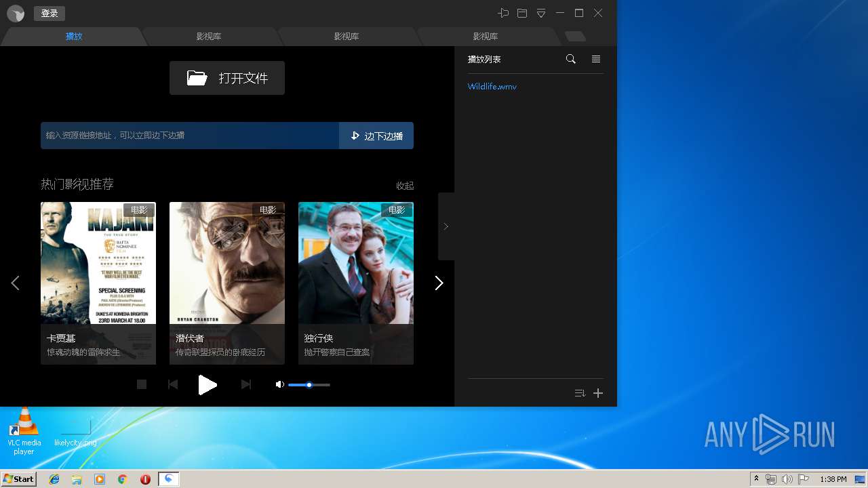Screen dimensions: 868x488
Task: Show previous recommended movies with left arrow
Action: pyautogui.click(x=15, y=283)
